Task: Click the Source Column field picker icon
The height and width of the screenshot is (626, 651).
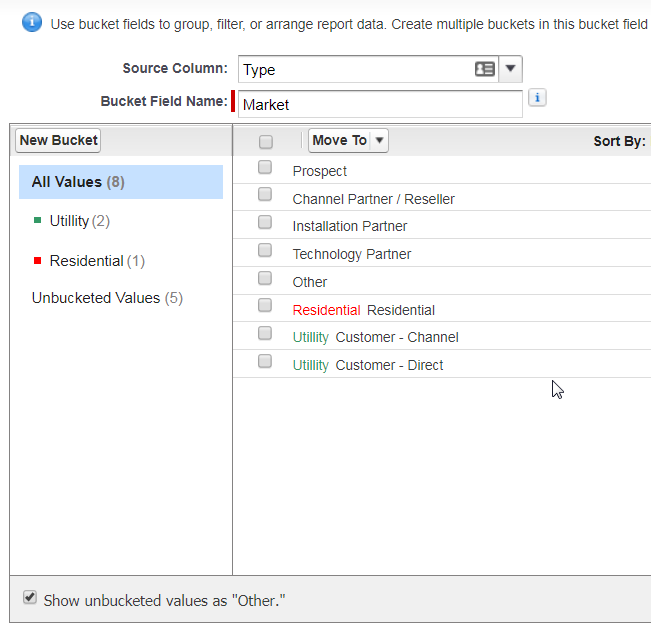Action: (x=485, y=69)
